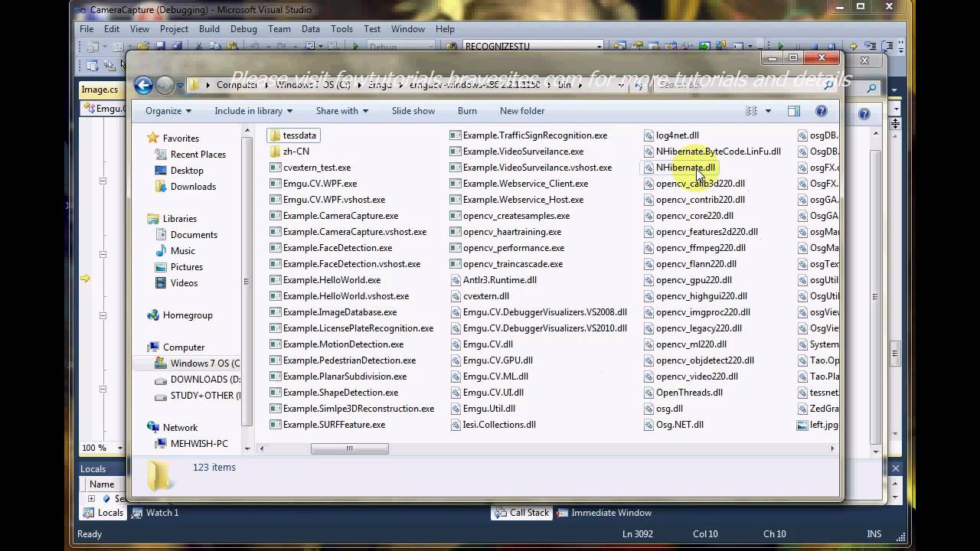Open Include in library dropdown
Image resolution: width=980 pixels, height=551 pixels.
pyautogui.click(x=253, y=111)
